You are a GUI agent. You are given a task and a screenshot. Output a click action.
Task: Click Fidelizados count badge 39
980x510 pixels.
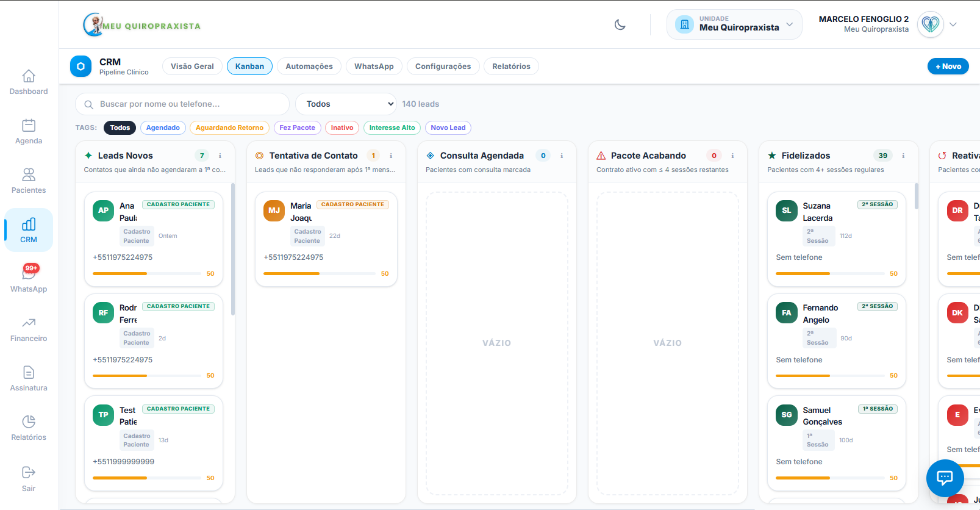tap(883, 156)
